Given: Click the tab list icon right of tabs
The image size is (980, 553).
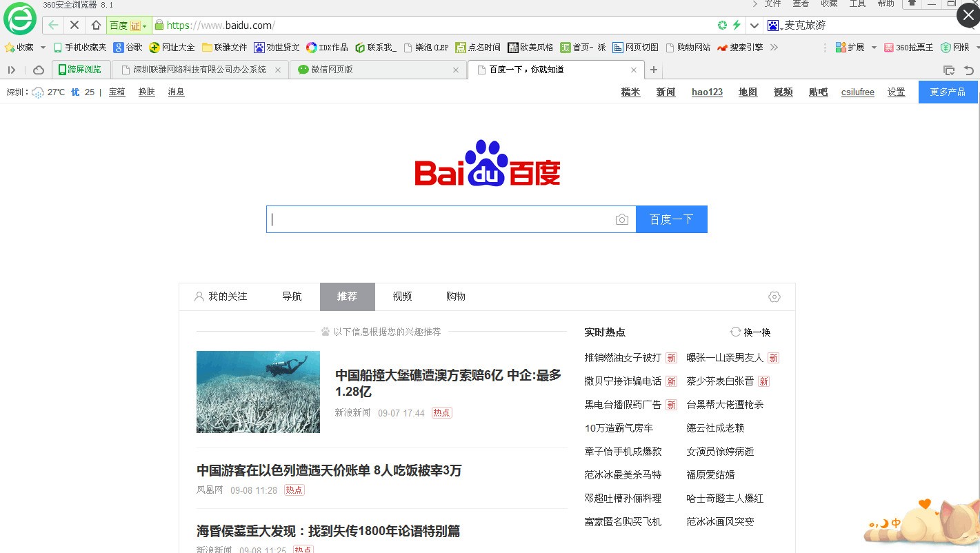Looking at the screenshot, I should tap(949, 70).
